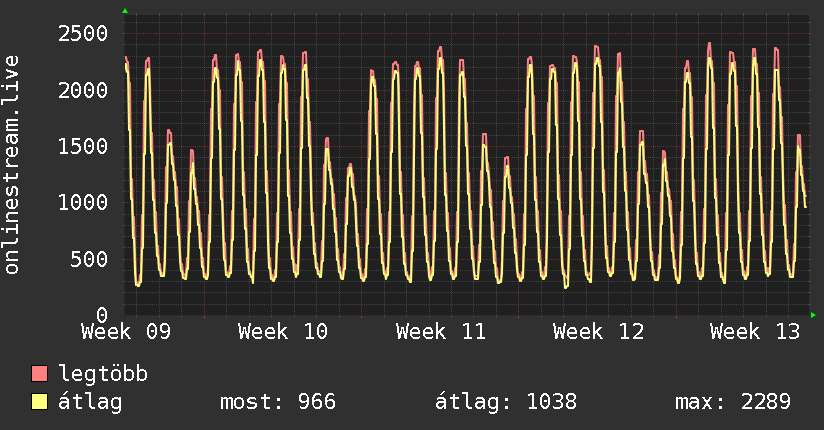This screenshot has height=430, width=824.
Task: Click the 'most: 966' value
Action: point(277,402)
